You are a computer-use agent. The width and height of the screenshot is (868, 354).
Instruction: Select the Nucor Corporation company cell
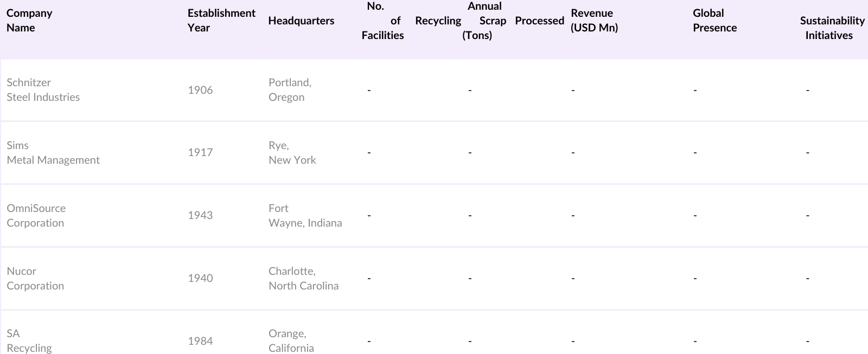(x=35, y=279)
